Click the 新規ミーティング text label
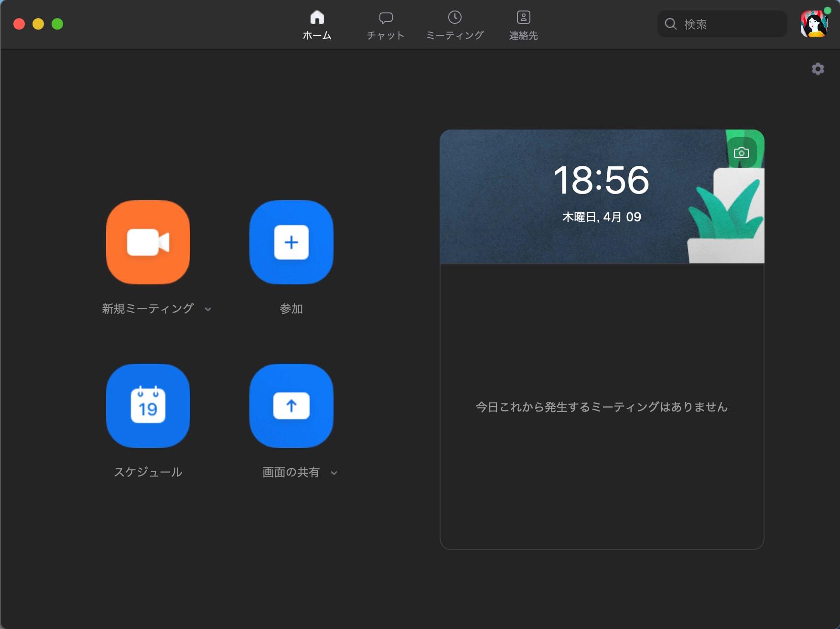840x629 pixels. (x=148, y=309)
